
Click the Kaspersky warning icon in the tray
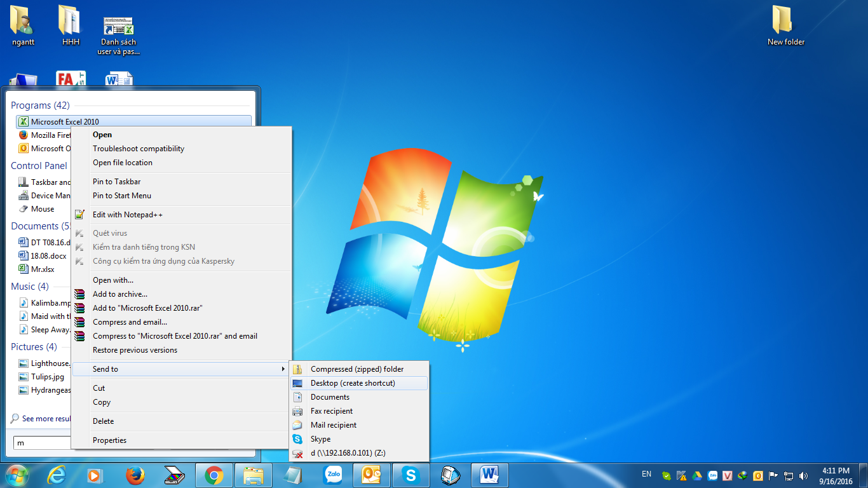pyautogui.click(x=680, y=475)
